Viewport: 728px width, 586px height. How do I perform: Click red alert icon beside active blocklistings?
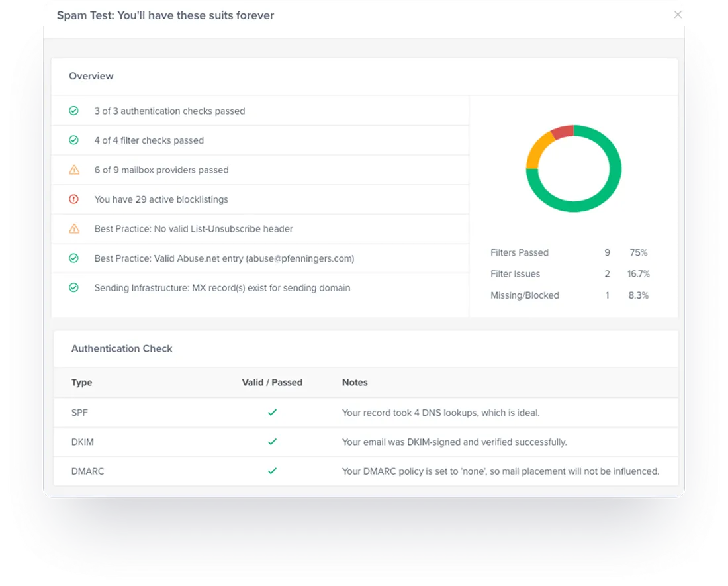coord(74,199)
